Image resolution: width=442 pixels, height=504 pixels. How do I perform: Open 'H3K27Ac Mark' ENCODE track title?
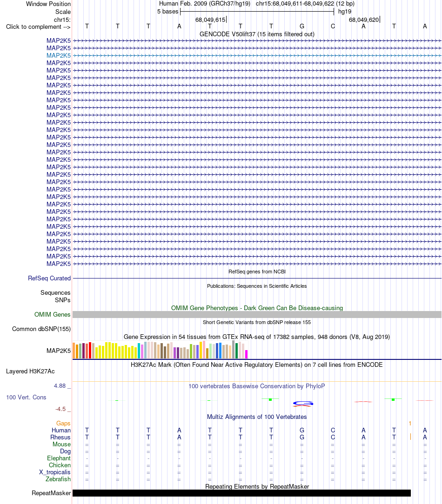[x=257, y=365]
